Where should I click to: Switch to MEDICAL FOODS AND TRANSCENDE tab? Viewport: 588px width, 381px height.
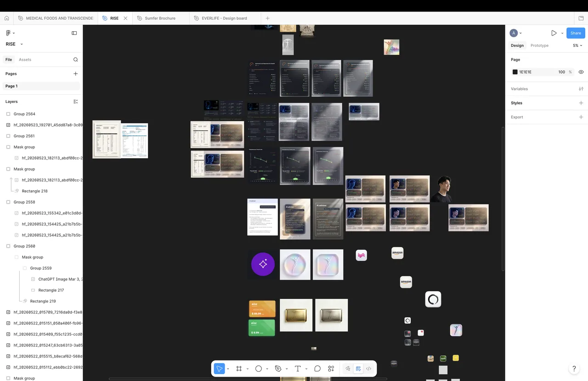[x=56, y=18]
